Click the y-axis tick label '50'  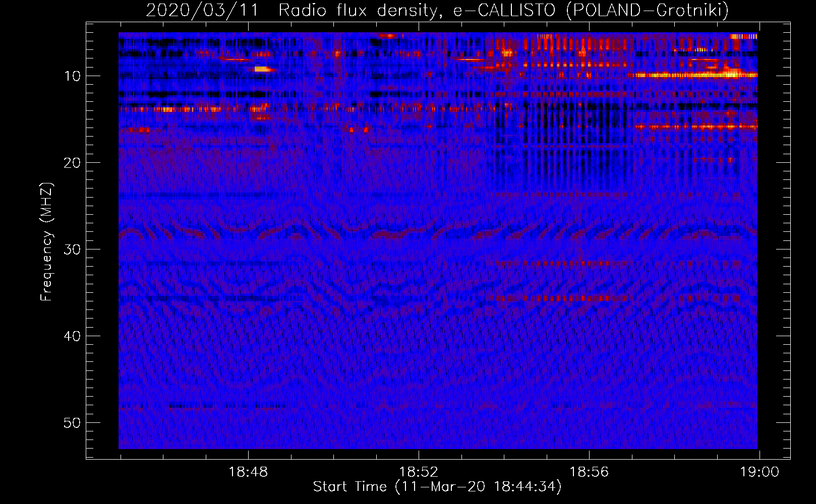73,423
